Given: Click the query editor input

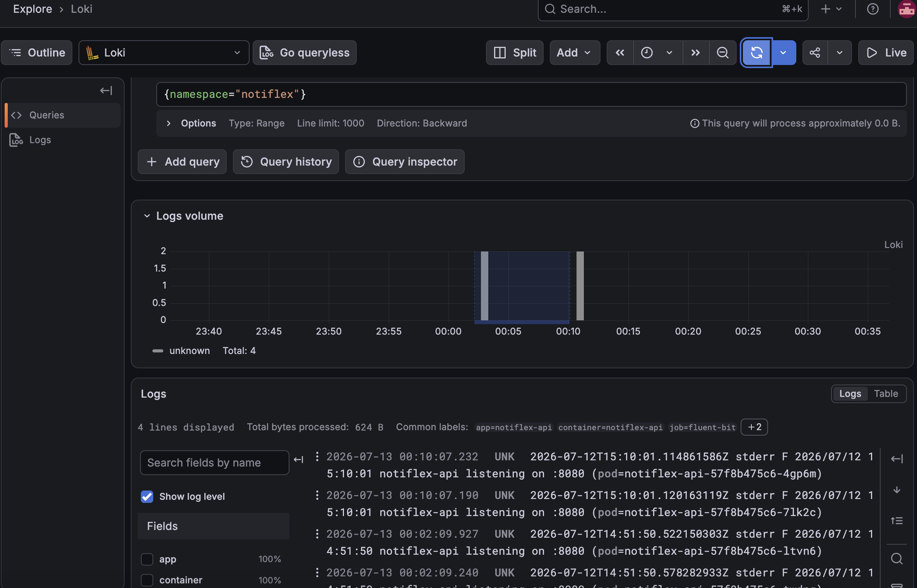Looking at the screenshot, I should tap(531, 94).
